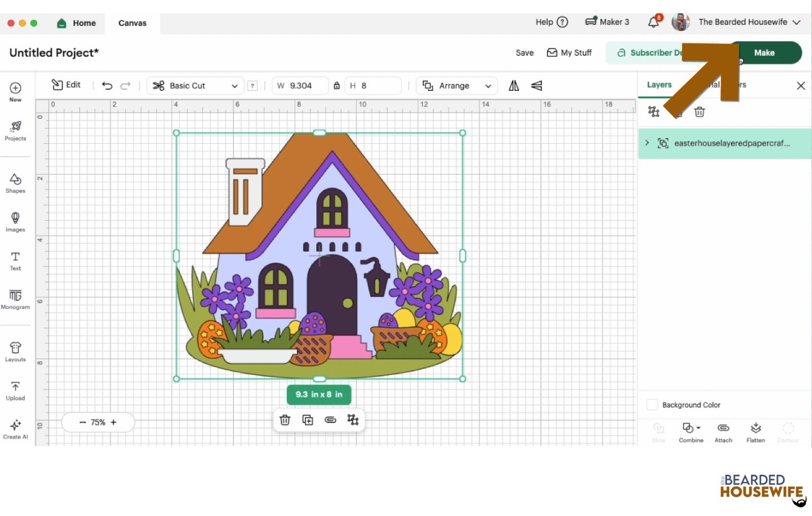
Task: Enable the Background Color checkbox
Action: pyautogui.click(x=652, y=405)
